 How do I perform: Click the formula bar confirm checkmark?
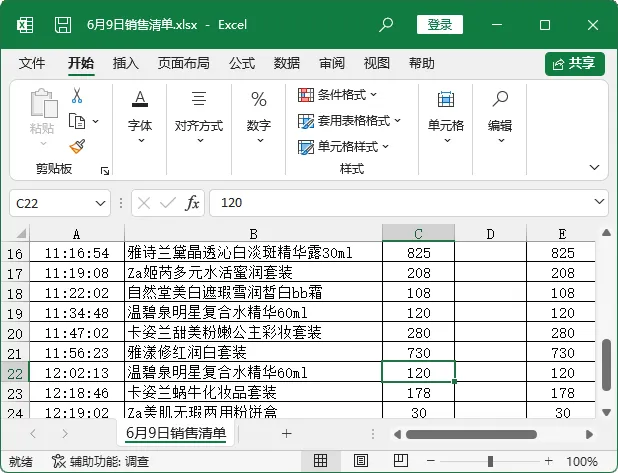click(168, 203)
